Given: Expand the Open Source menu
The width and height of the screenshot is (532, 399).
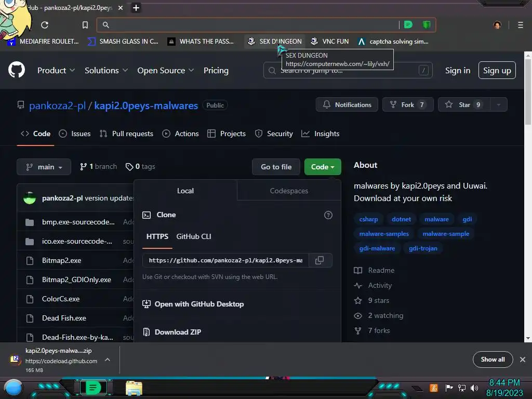Looking at the screenshot, I should 166,70.
